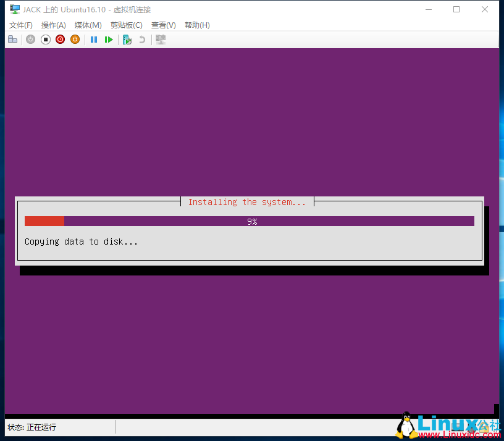Pause the running virtual machine
504x441 pixels.
(93, 39)
